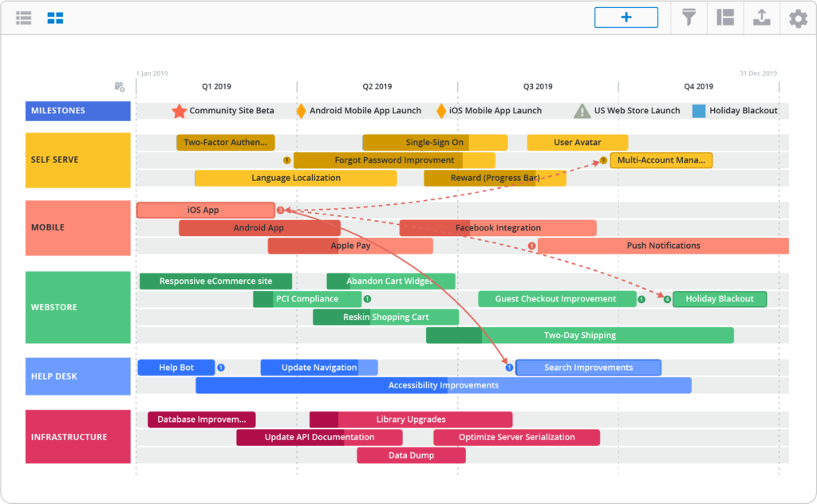
Task: Open the Multi-Account Management item
Action: 661,160
